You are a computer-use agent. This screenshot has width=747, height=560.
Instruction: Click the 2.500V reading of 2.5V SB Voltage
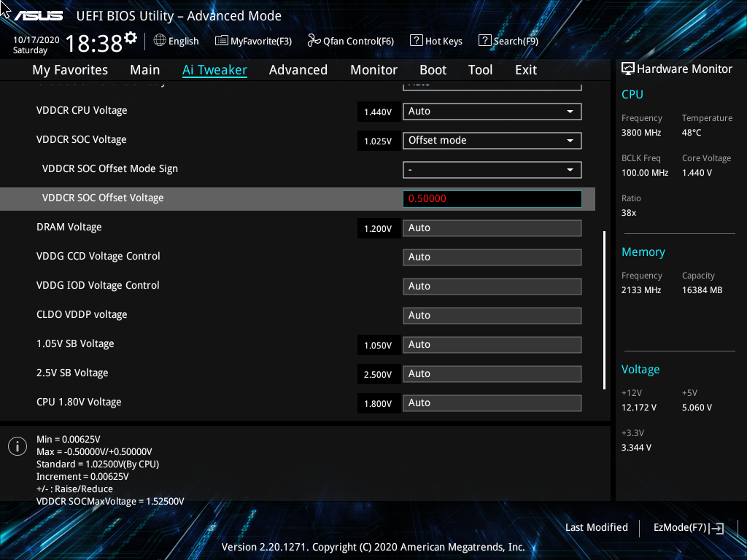[x=379, y=374]
